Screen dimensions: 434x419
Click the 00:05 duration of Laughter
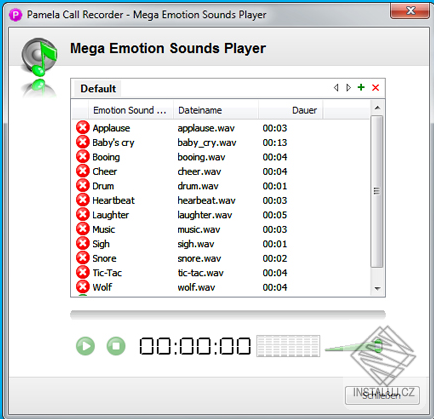pyautogui.click(x=275, y=215)
